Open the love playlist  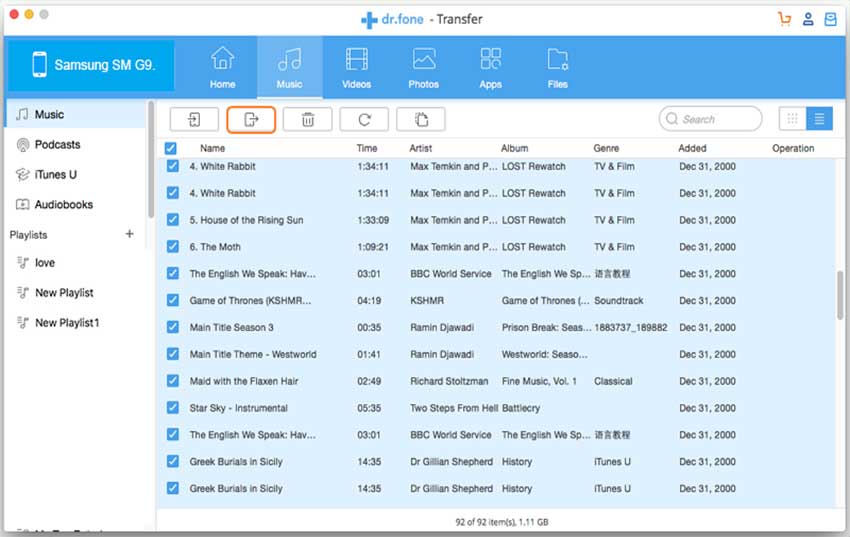[x=75, y=263]
